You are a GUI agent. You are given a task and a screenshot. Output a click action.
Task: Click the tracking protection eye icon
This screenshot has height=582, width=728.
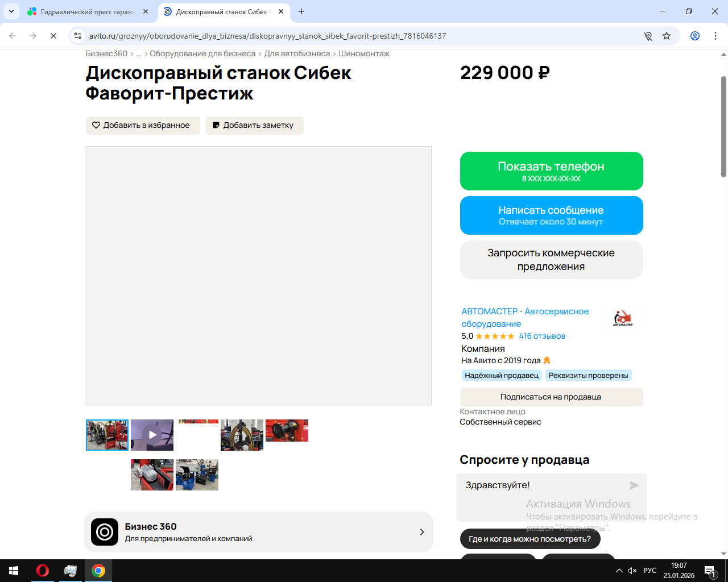click(648, 36)
